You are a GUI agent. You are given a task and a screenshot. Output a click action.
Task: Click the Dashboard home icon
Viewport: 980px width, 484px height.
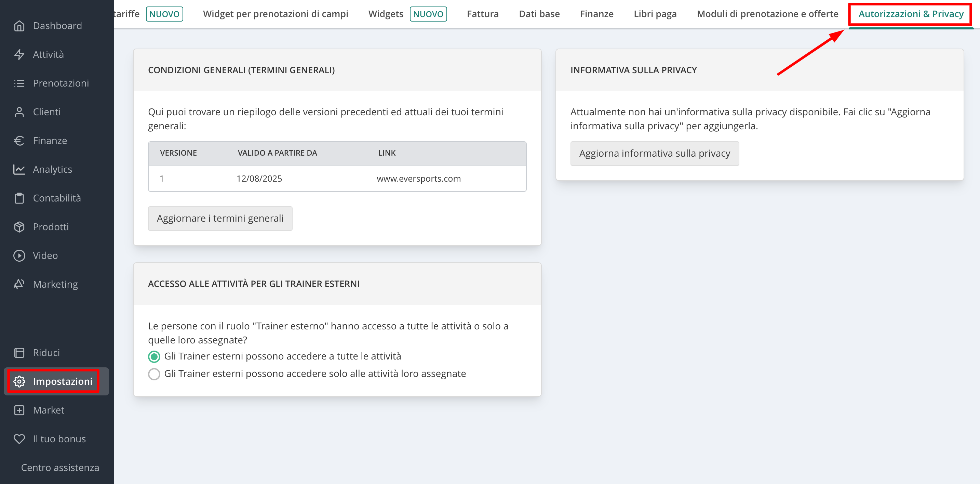coord(19,26)
